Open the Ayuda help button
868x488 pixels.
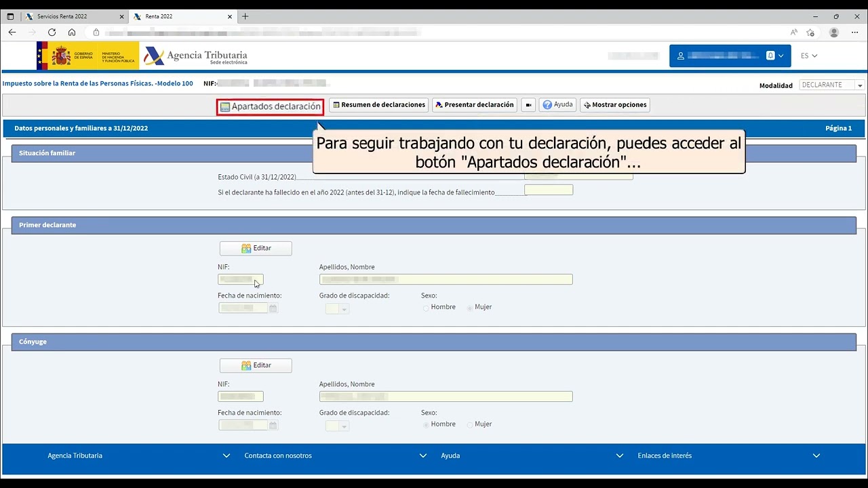click(x=557, y=105)
